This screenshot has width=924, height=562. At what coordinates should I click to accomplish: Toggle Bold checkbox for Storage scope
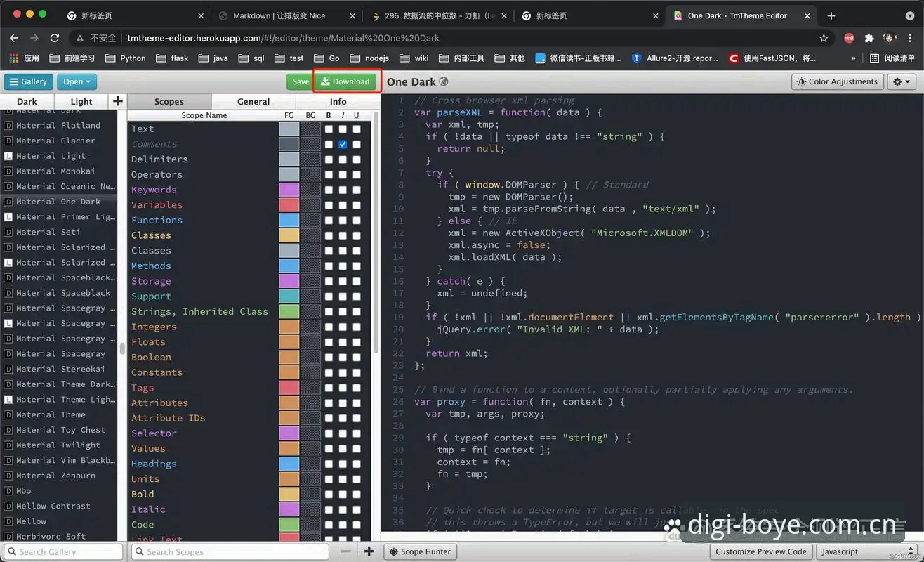coord(329,281)
